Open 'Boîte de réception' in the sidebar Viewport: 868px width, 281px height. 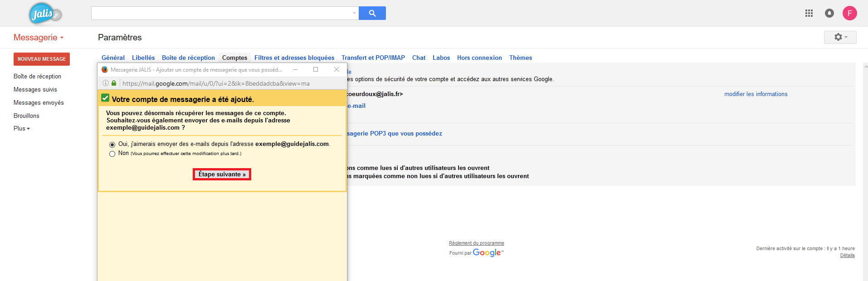click(37, 76)
